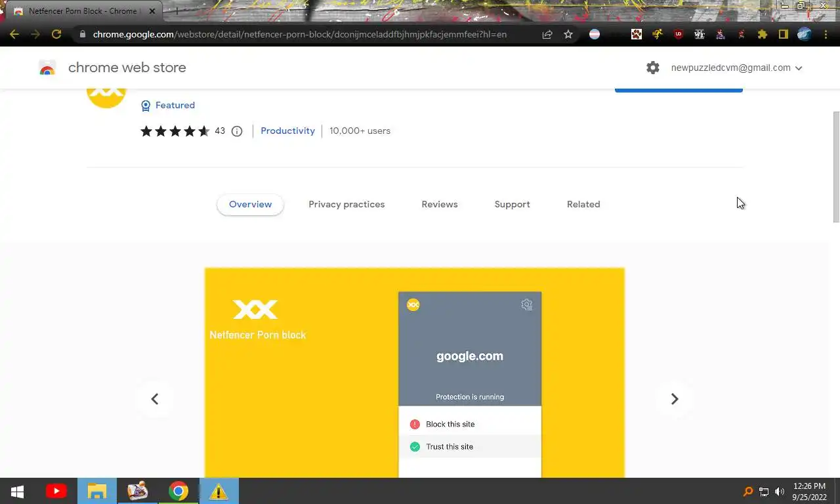Open the Reviews tab
This screenshot has width=840, height=504.
(440, 204)
